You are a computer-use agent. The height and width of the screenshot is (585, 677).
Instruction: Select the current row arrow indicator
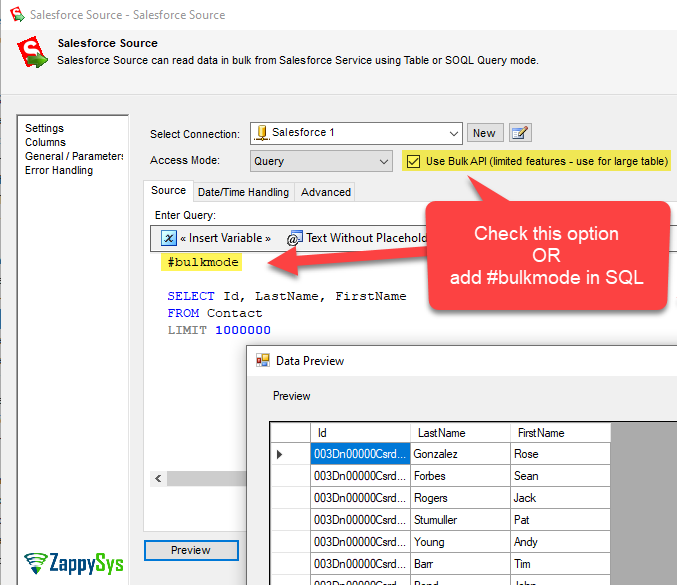280,454
